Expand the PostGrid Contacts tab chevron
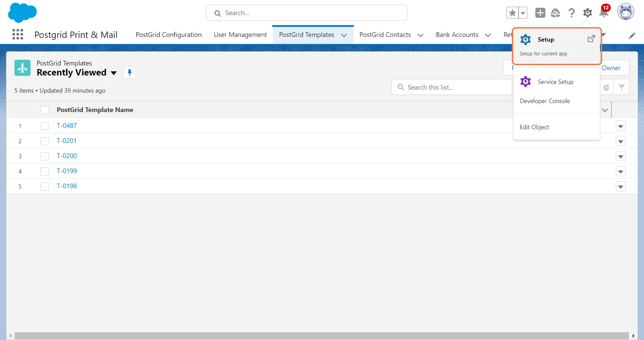Screen dimensions: 644x340 (420, 35)
